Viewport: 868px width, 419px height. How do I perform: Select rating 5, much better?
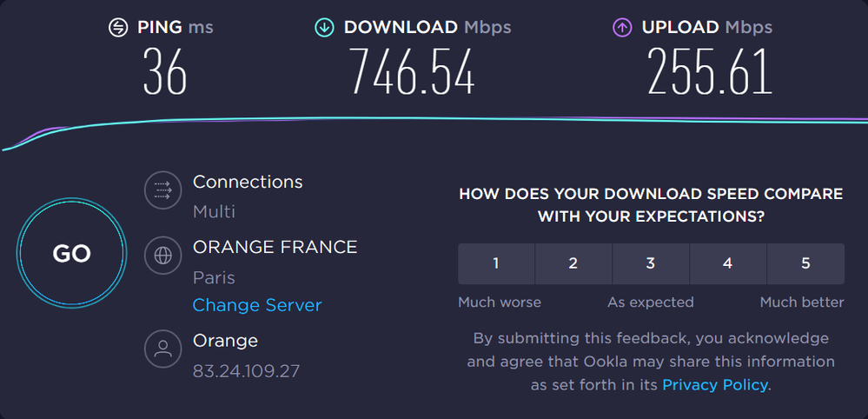805,263
